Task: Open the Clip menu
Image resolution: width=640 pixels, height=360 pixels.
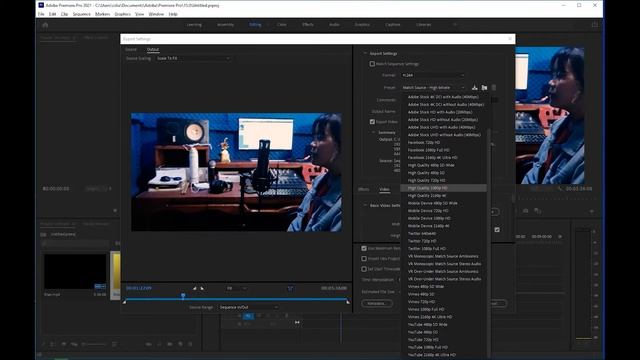Action: pyautogui.click(x=64, y=14)
